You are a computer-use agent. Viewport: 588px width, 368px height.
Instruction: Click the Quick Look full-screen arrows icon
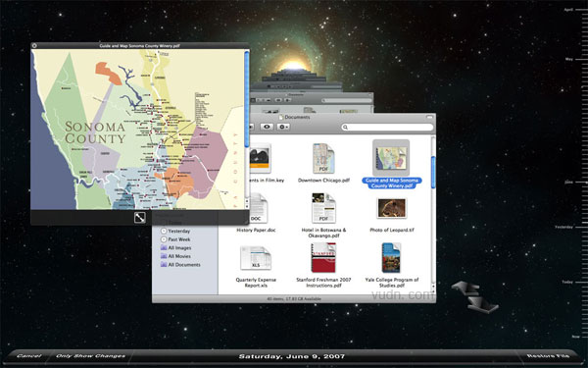[140, 218]
